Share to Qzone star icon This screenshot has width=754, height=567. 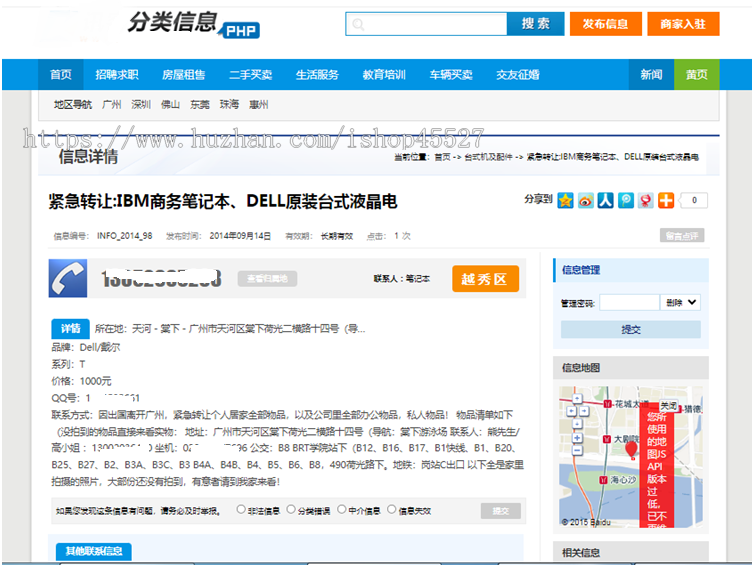pos(566,200)
